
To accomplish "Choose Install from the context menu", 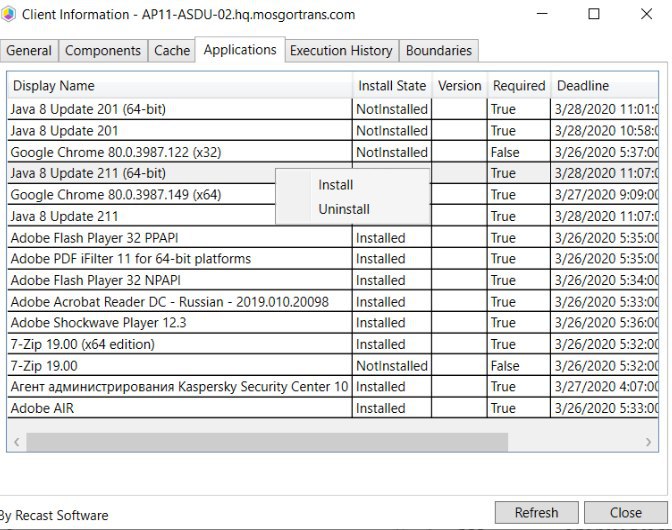I will click(336, 185).
